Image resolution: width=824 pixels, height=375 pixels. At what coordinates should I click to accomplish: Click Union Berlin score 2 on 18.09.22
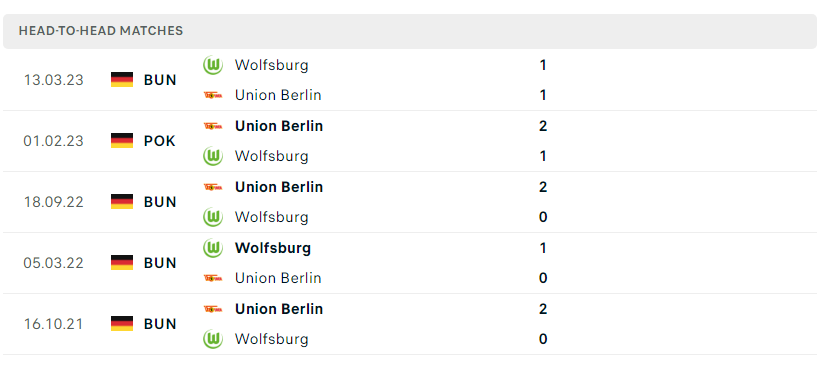coord(543,187)
